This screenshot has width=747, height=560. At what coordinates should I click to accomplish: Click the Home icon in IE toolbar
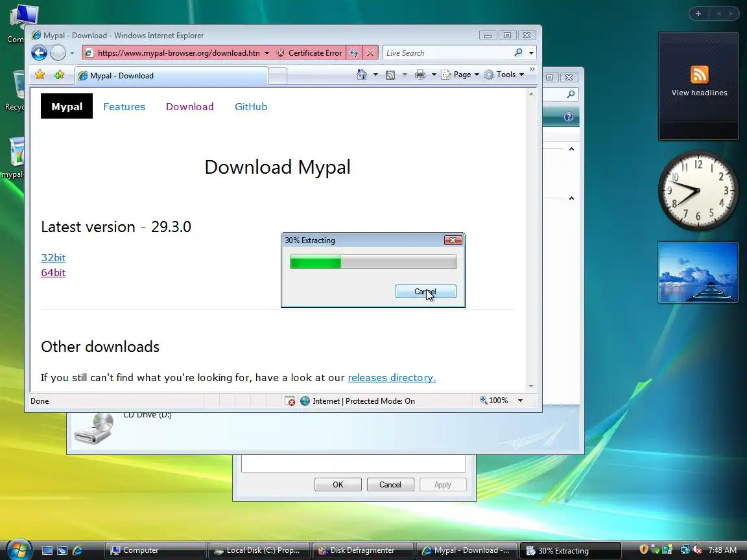tap(362, 75)
